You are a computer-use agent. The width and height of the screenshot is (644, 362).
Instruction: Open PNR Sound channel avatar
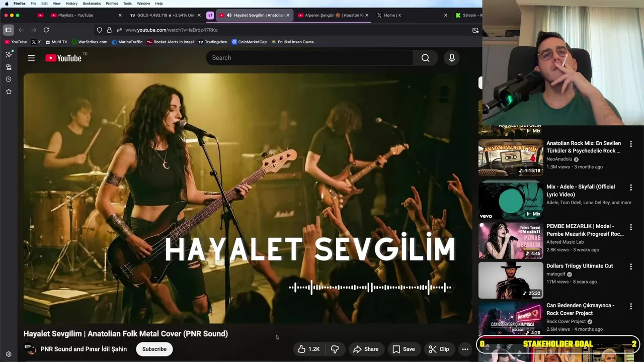point(30,349)
